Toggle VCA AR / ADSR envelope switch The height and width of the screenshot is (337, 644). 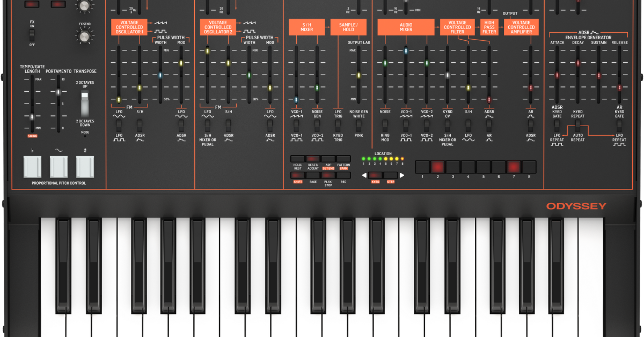point(531,125)
